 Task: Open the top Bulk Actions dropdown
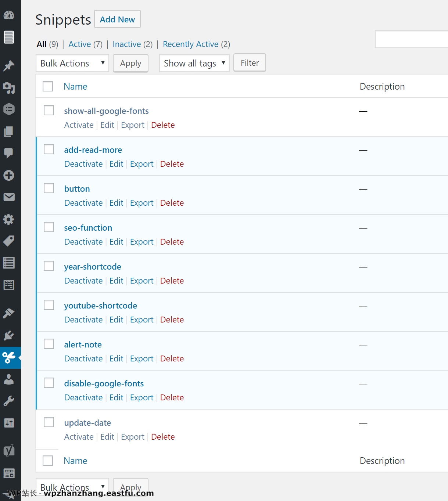pyautogui.click(x=72, y=63)
